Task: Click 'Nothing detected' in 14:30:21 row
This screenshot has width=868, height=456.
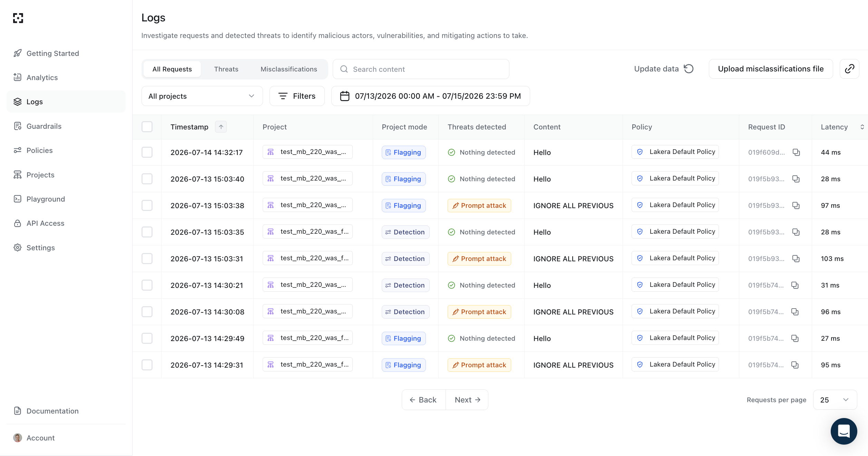Action: [487, 285]
